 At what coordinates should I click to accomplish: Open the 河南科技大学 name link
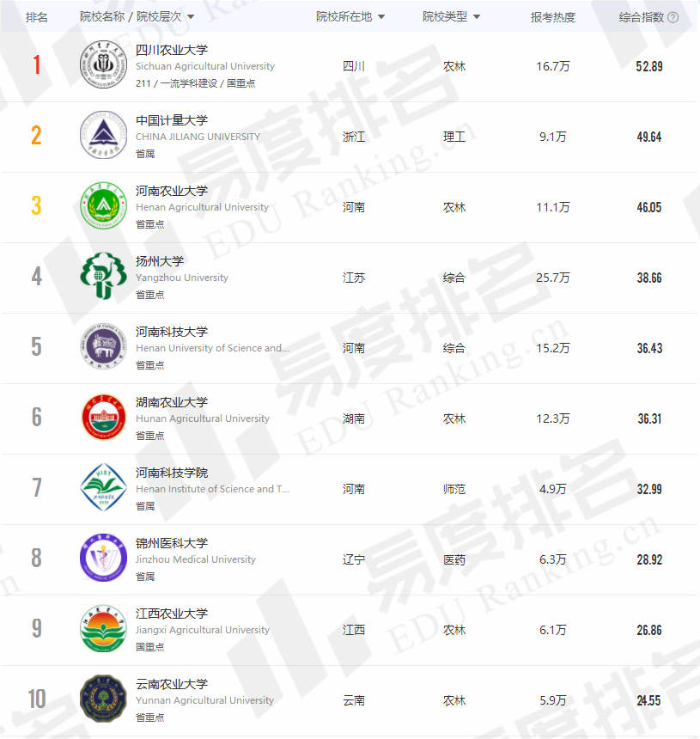[172, 332]
